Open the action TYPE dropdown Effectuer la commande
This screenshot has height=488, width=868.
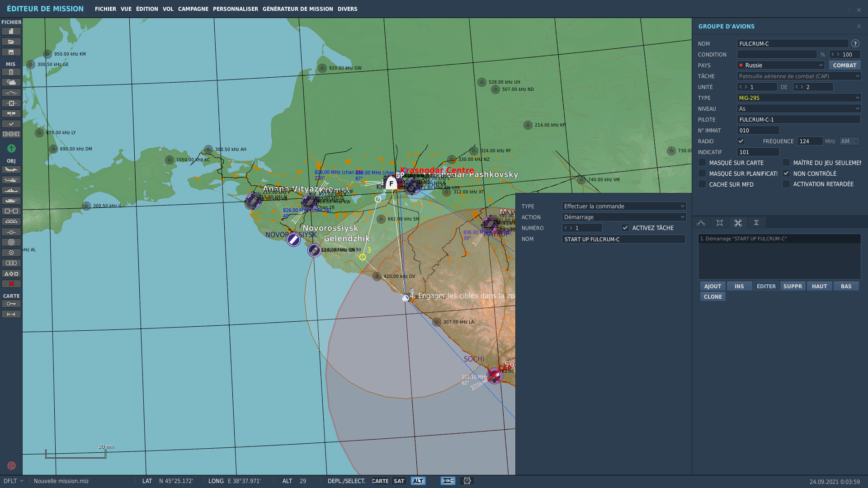click(624, 206)
